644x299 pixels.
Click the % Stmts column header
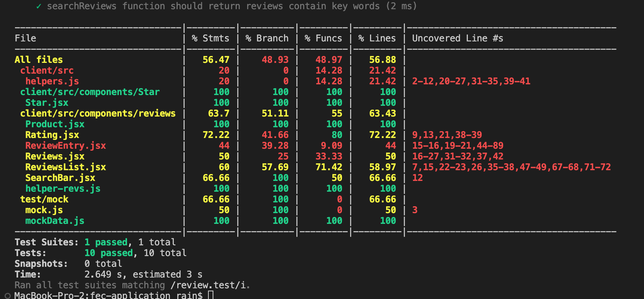[210, 38]
